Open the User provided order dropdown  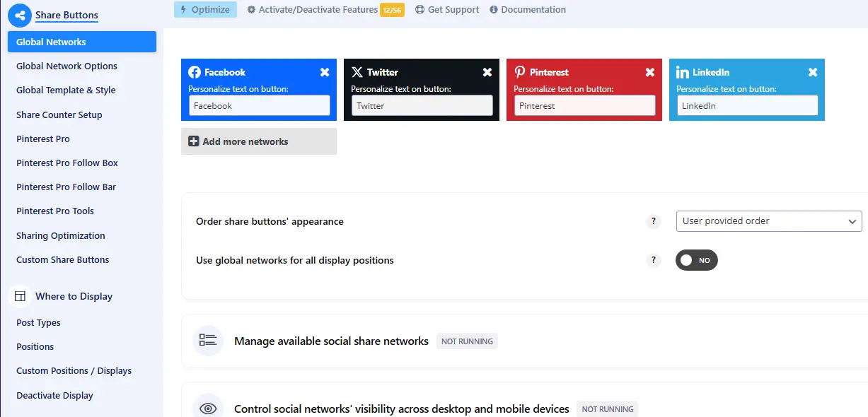pyautogui.click(x=769, y=221)
